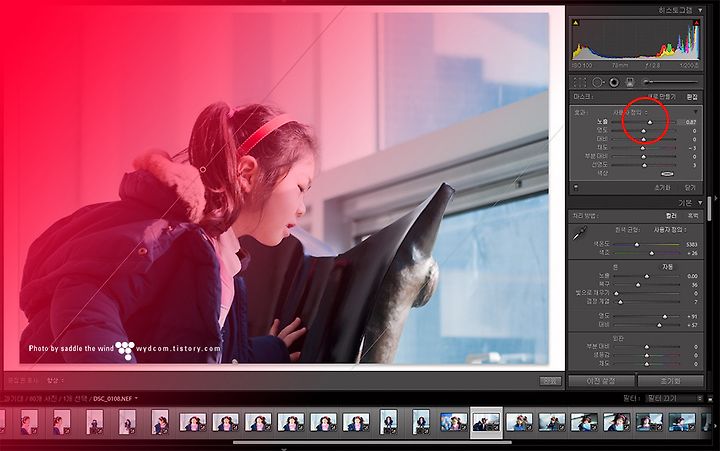Adjust mask 선명도 slider
The height and width of the screenshot is (451, 720).
[x=644, y=165]
